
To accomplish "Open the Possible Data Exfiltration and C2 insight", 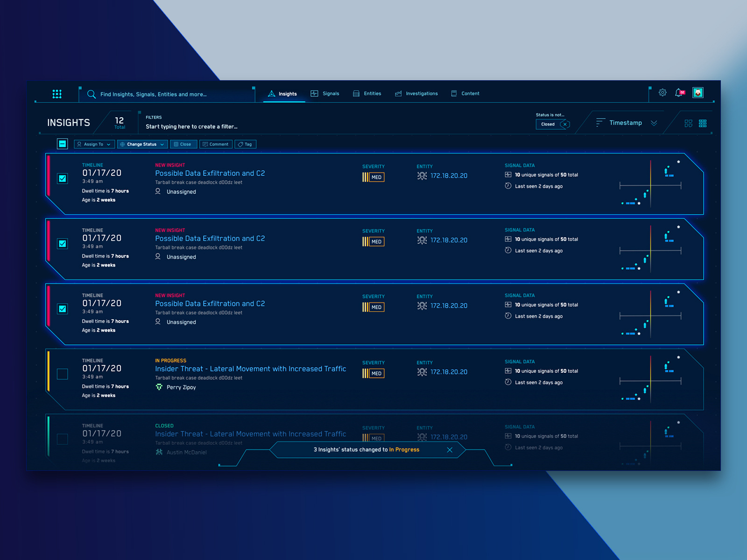I will point(210,173).
